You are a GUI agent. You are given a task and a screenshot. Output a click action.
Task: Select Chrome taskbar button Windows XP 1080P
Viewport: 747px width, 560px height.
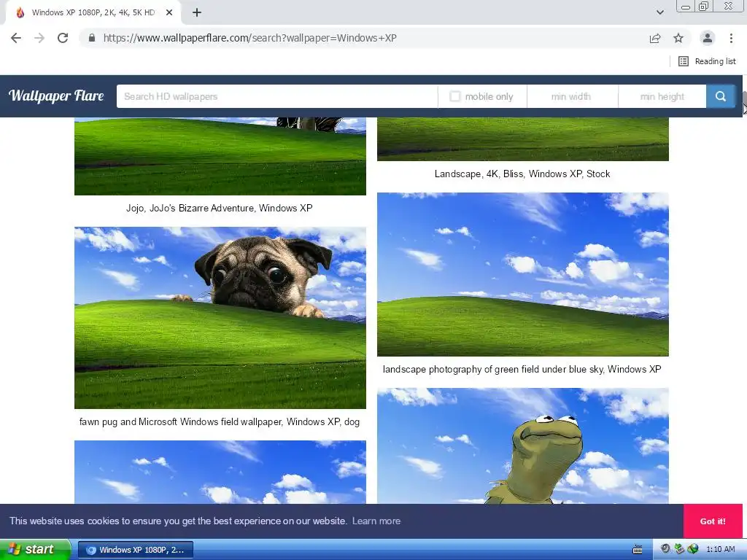[x=136, y=550]
